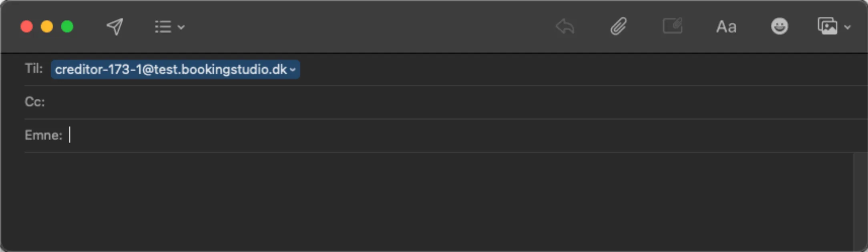The height and width of the screenshot is (252, 868).
Task: Select the creditor-173-1@test.bookingstudio.dk recipient token
Action: (171, 70)
